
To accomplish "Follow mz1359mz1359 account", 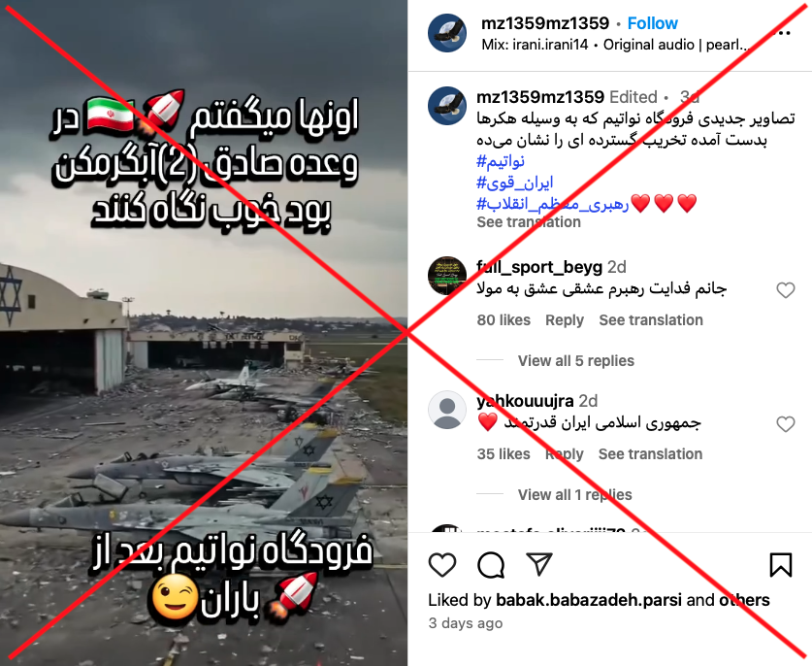I will click(x=653, y=23).
